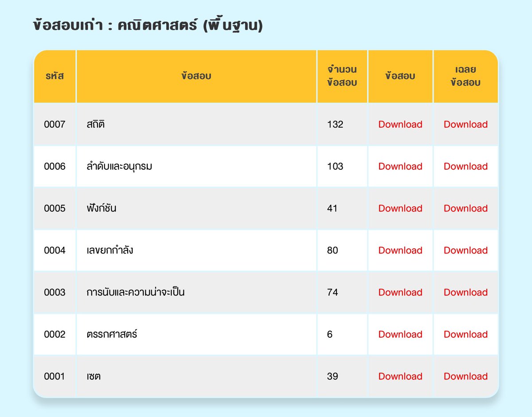Download answer key for ลำดับและอนุกรม
Viewport: 532px width, 417px height.
click(465, 167)
